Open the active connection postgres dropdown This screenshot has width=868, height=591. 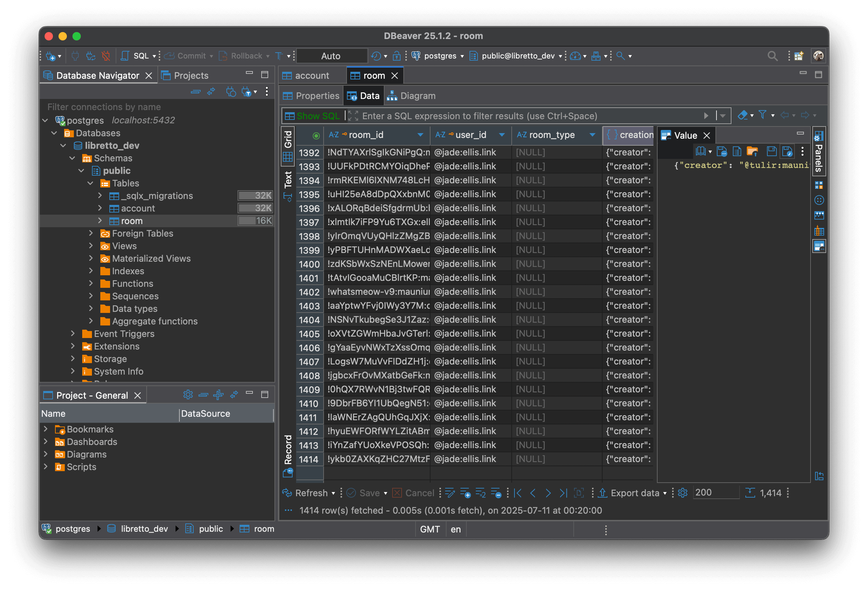438,56
